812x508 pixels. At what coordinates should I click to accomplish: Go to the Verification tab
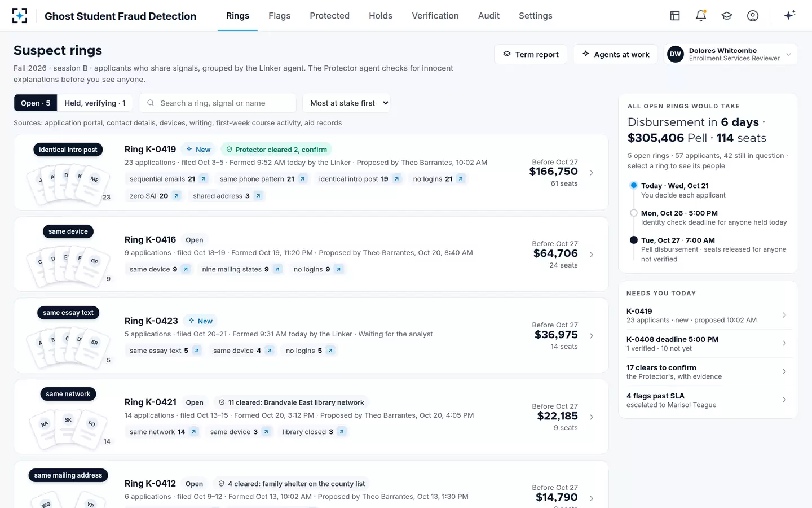click(x=435, y=16)
